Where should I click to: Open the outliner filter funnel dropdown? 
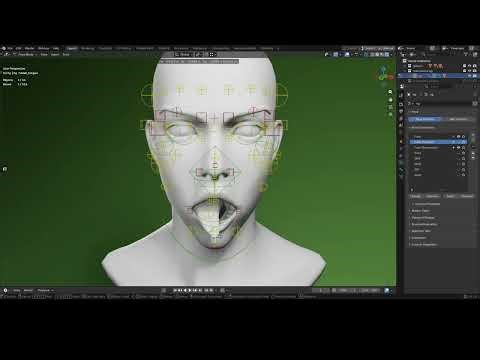(x=467, y=54)
